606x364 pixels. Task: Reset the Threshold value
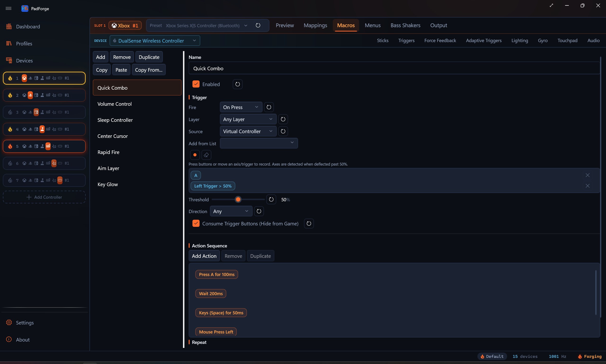[x=271, y=199]
